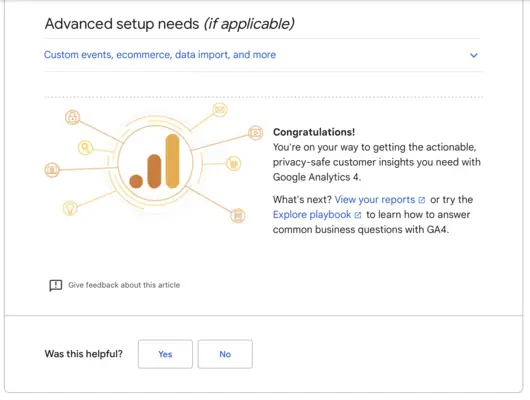Viewport: 530px width, 400px height.
Task: Click the Advanced setup needs heading
Action: pos(169,24)
